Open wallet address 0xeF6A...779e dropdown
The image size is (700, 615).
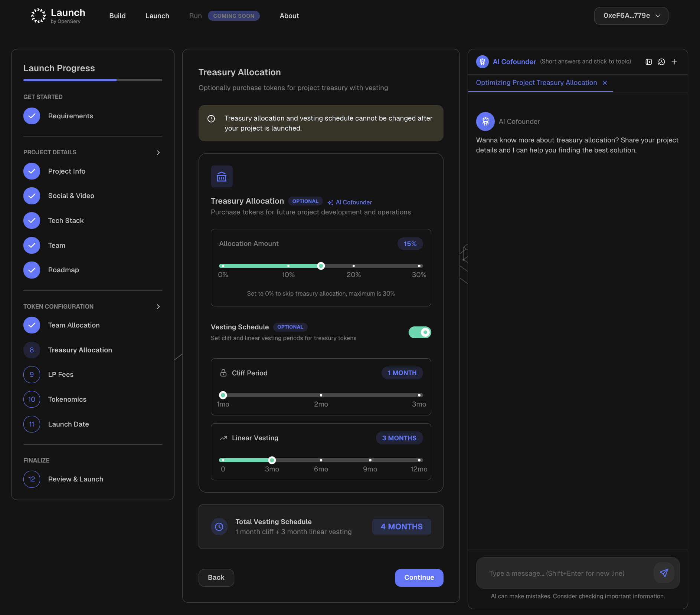[631, 16]
